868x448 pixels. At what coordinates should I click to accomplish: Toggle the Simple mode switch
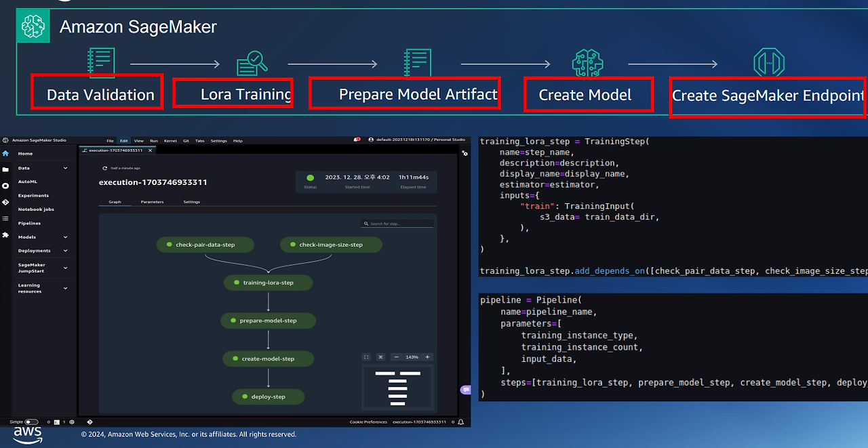click(x=31, y=422)
